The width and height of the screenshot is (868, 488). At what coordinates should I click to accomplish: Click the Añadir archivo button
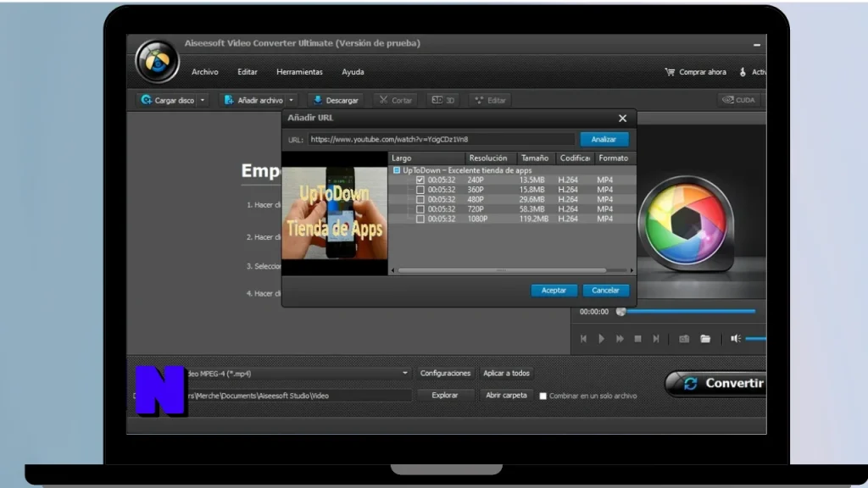pos(253,100)
